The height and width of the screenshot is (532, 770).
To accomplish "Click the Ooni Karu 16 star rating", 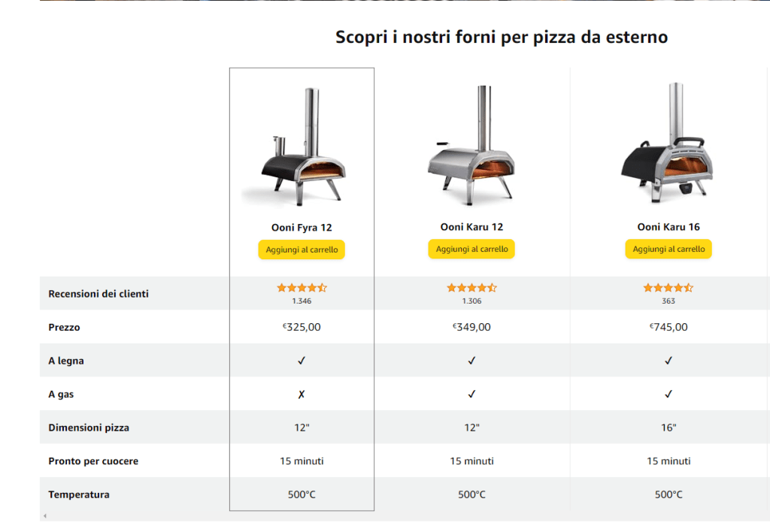I will (668, 288).
